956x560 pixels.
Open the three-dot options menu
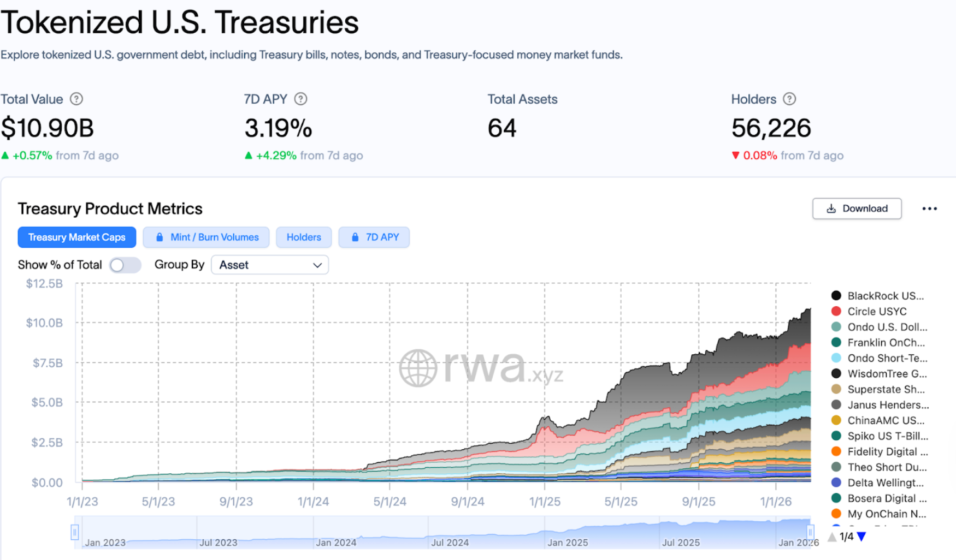(x=930, y=208)
